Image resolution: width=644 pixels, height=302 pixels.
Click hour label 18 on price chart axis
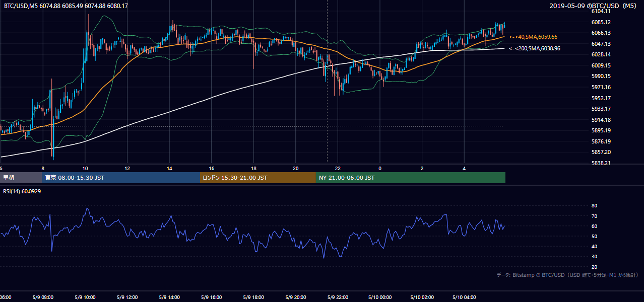coord(253,169)
